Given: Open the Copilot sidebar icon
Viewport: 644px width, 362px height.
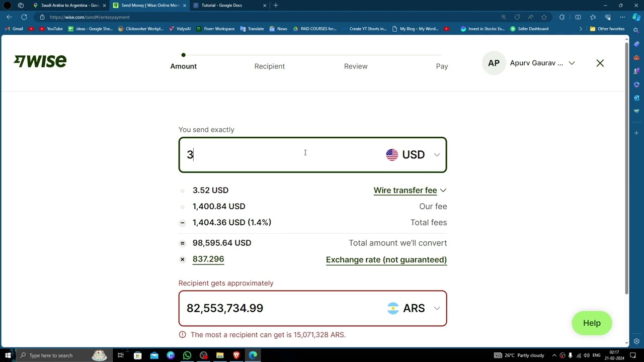Looking at the screenshot, I should 636,17.
